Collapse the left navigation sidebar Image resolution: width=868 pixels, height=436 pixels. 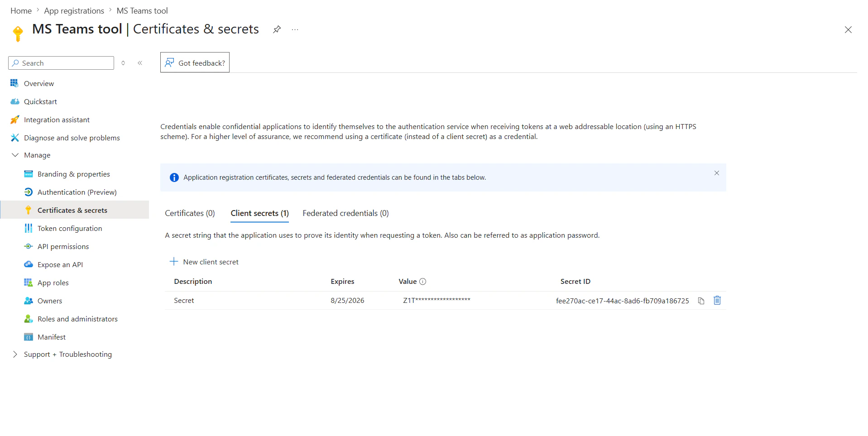pos(140,63)
